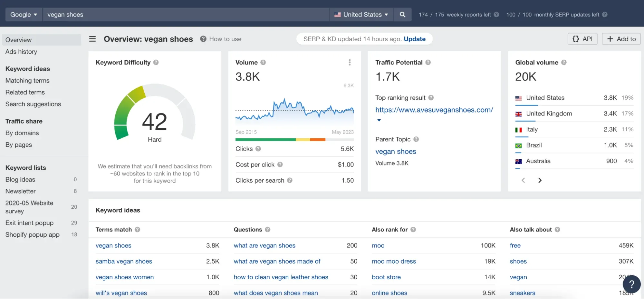Open the Volume card three-dot menu
The height and width of the screenshot is (299, 644).
[x=350, y=62]
